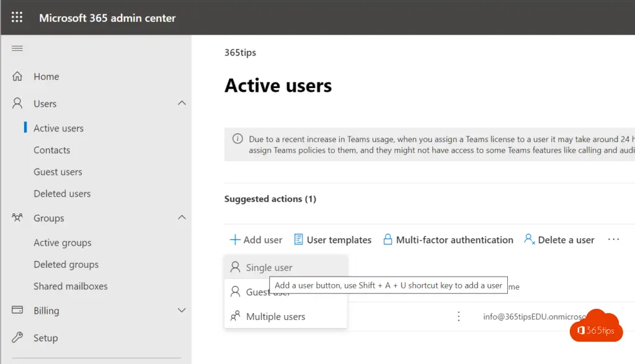Click the info icon in the Teams notice
This screenshot has width=635, height=364.
pyautogui.click(x=238, y=140)
